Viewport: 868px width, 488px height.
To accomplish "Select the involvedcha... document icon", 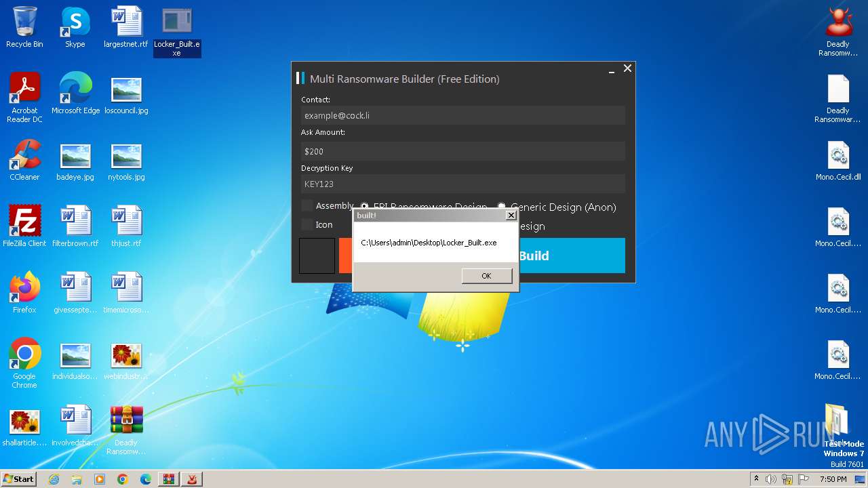I will pyautogui.click(x=75, y=427).
